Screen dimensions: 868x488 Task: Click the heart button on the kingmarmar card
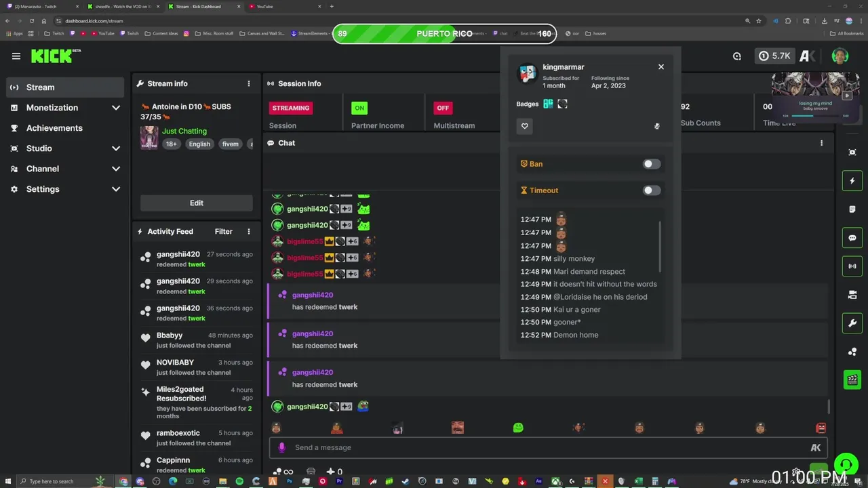524,126
